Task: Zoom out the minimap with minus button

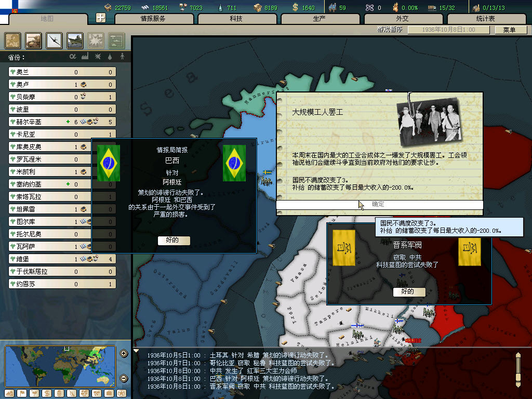Action: tap(124, 378)
